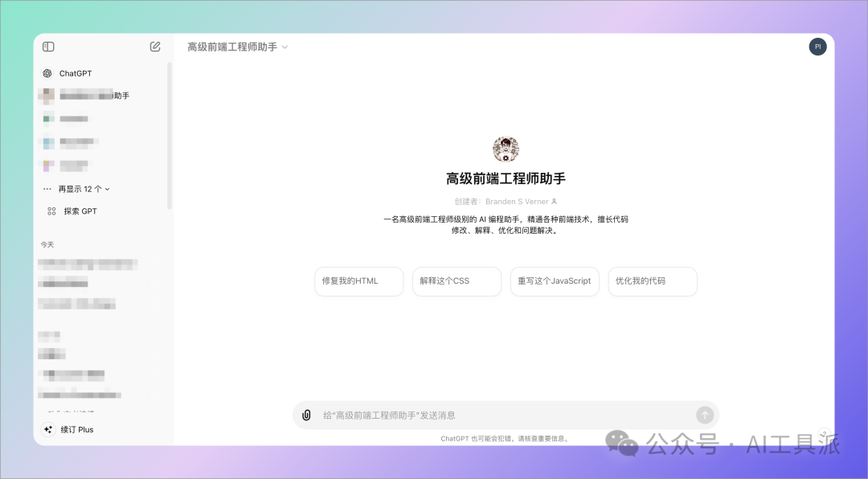The width and height of the screenshot is (868, 479).
Task: Select the 重写这个JavaScript suggestion
Action: [555, 281]
